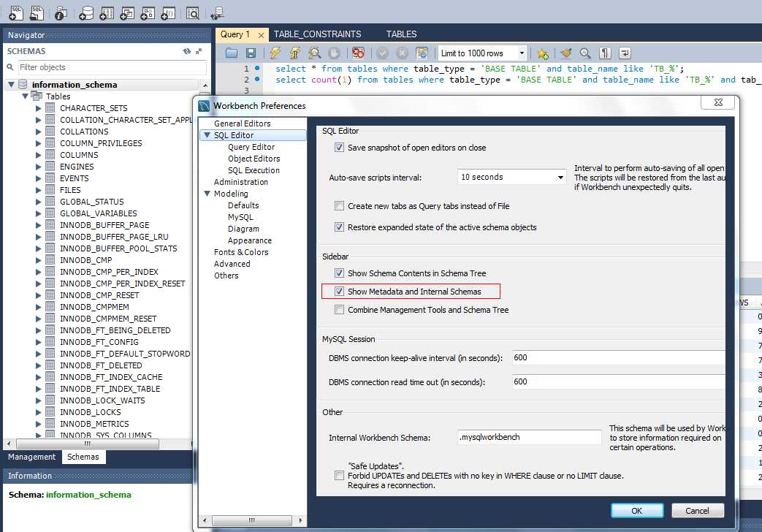The height and width of the screenshot is (532, 762).
Task: Confirm preferences with OK button
Action: pos(636,511)
